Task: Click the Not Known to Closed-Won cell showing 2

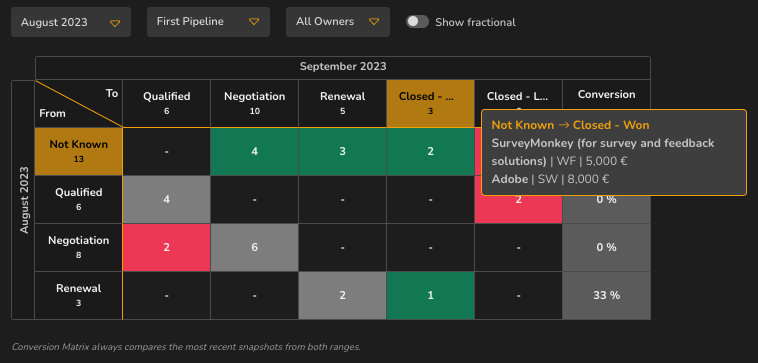Action: point(430,151)
